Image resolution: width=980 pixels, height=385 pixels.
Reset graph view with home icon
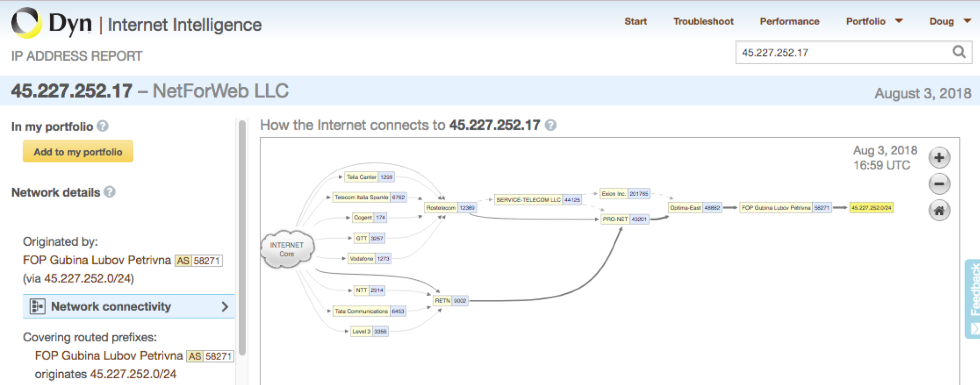click(x=939, y=210)
